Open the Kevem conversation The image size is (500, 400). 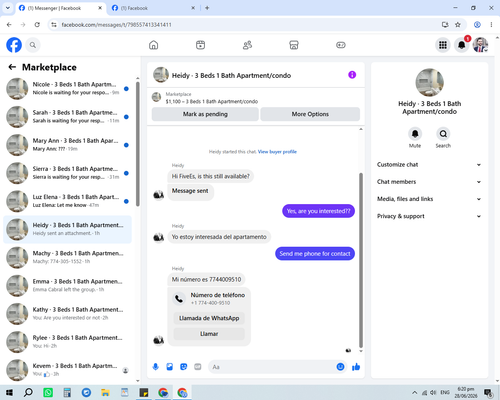[68, 370]
